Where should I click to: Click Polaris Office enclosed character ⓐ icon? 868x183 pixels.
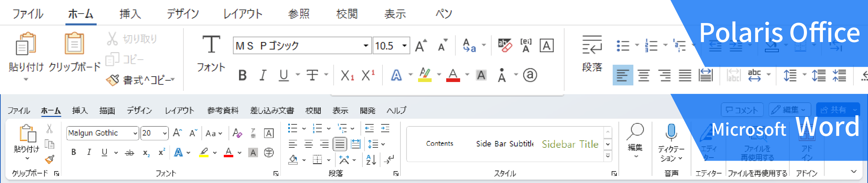[x=530, y=75]
